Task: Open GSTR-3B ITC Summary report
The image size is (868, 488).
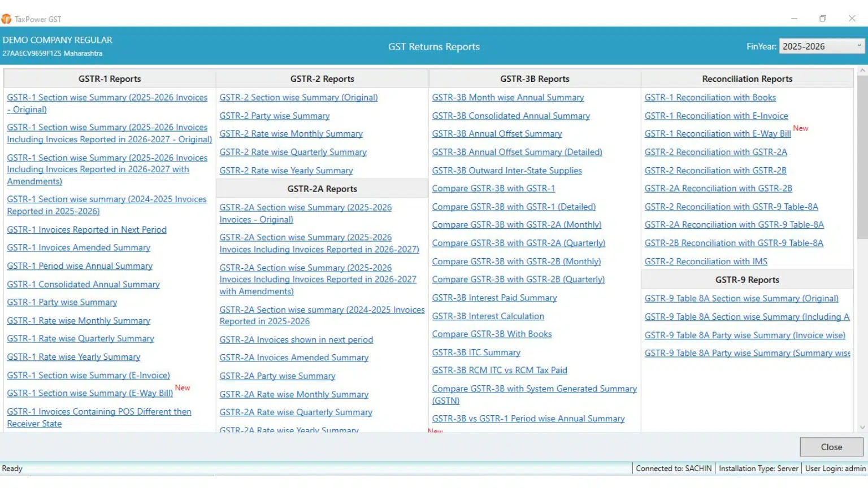Action: 476,352
